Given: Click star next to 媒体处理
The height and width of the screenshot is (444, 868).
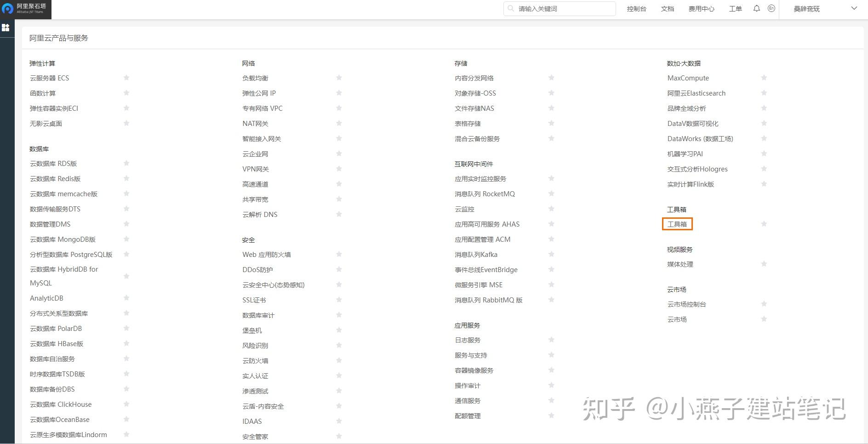Looking at the screenshot, I should coord(764,264).
